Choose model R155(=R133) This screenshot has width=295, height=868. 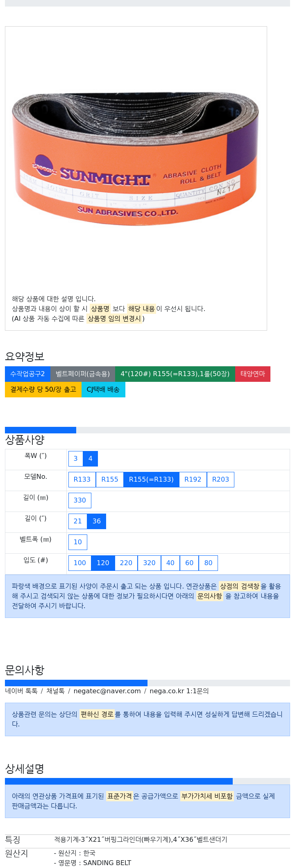(x=151, y=479)
